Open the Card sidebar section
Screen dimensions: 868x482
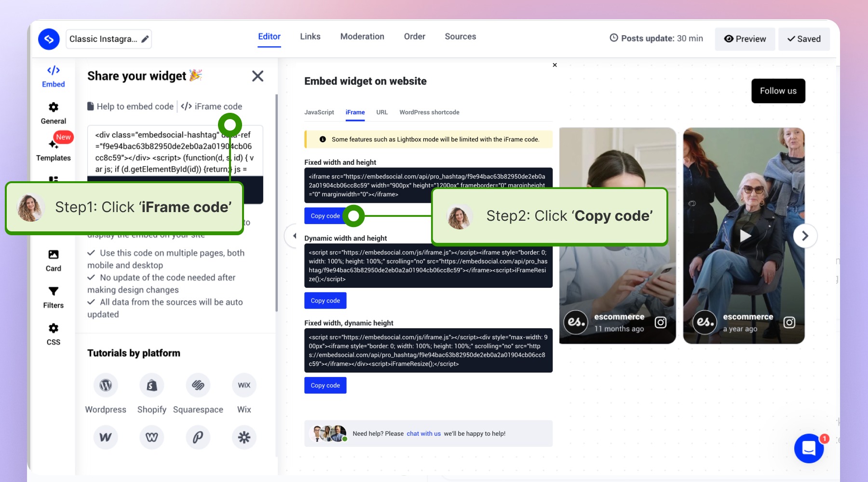point(53,261)
